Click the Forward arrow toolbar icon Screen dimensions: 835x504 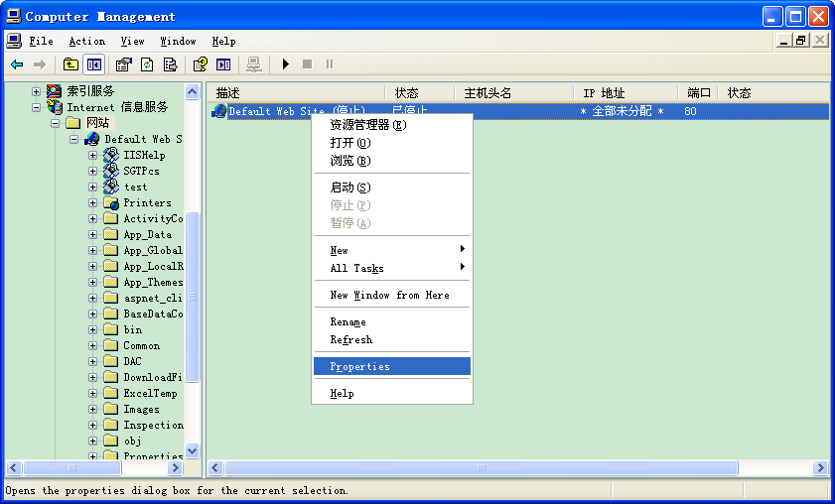pos(40,64)
